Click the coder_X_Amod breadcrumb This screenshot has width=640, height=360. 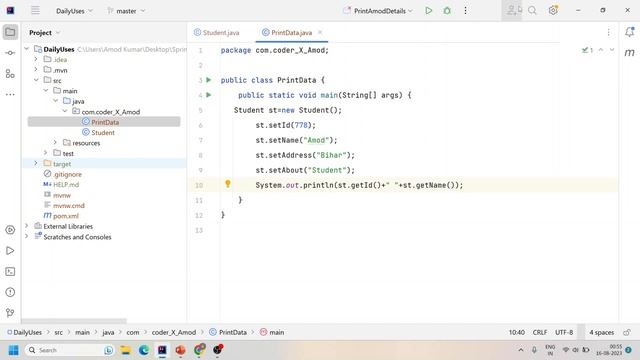174,332
